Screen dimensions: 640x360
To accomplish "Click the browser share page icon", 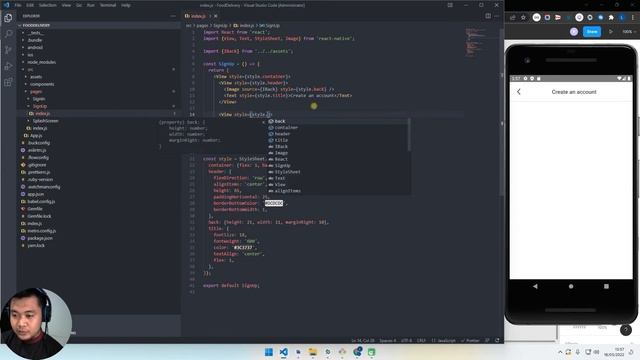I will [x=513, y=18].
